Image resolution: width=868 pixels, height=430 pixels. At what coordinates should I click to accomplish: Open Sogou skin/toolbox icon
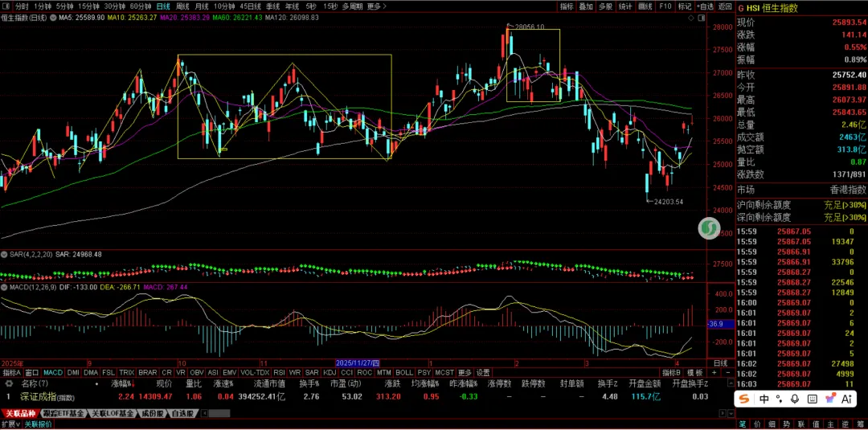click(x=829, y=399)
